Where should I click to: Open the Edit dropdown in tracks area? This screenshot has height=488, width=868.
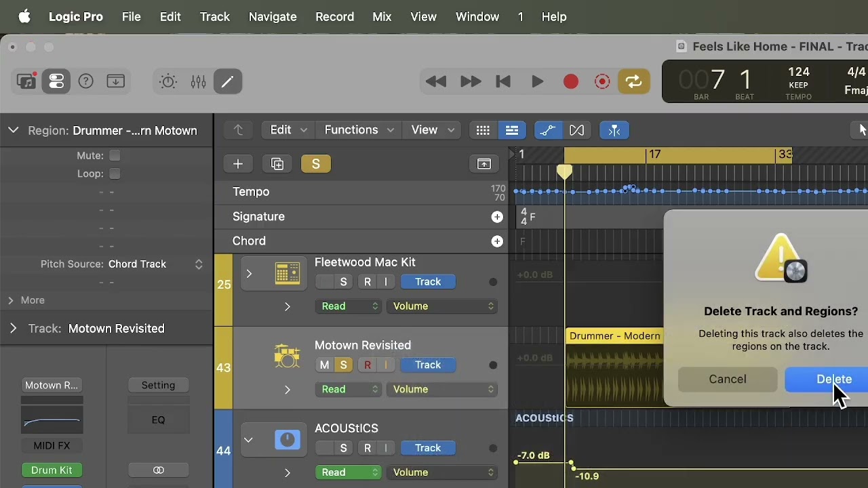point(288,130)
